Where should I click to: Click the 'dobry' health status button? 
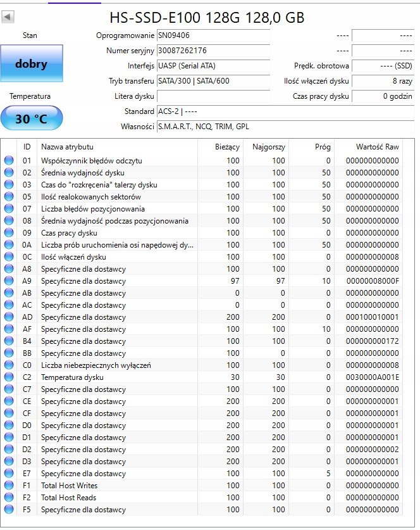(32, 64)
